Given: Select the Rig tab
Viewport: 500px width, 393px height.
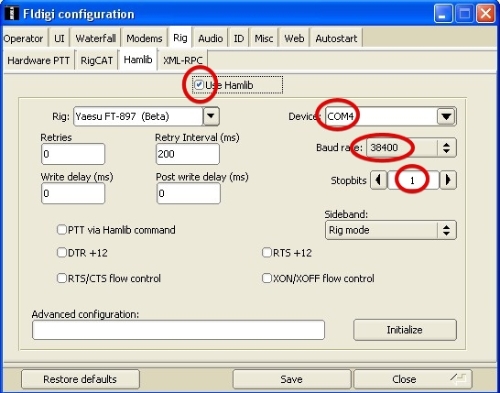Looking at the screenshot, I should coord(180,38).
